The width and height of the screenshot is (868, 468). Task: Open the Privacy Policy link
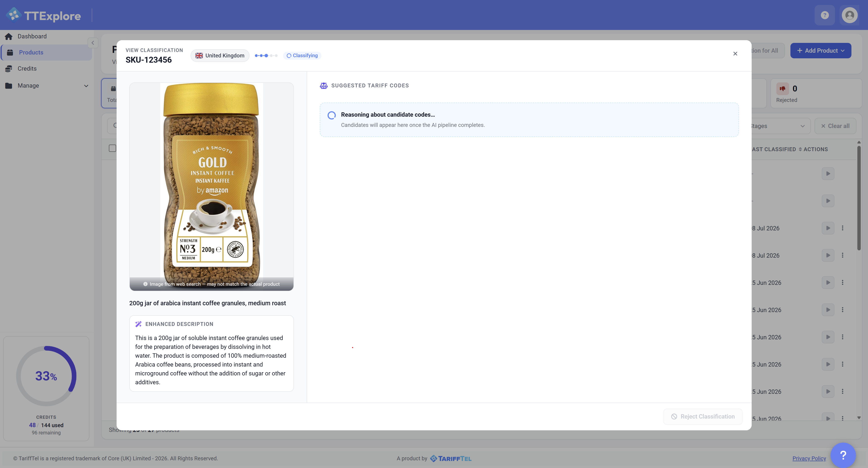pyautogui.click(x=809, y=458)
